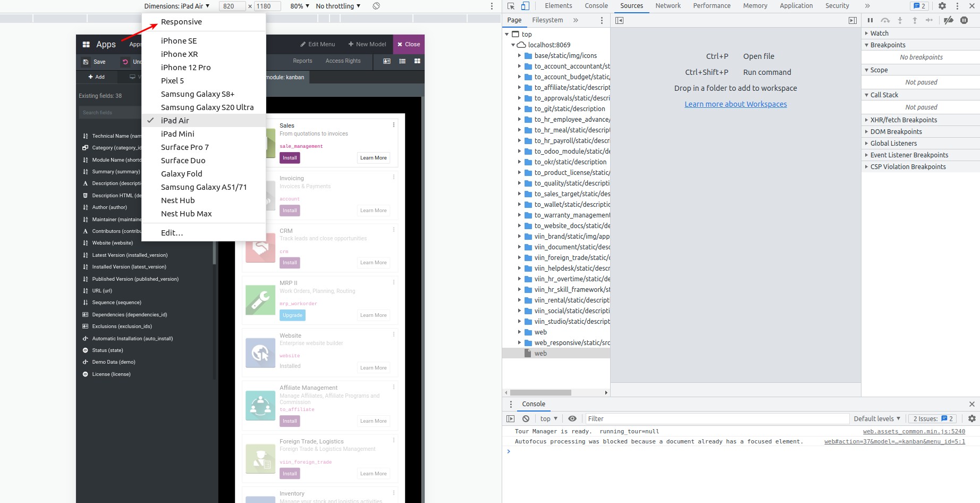Image resolution: width=980 pixels, height=503 pixels.
Task: Select Responsive from device list
Action: pos(181,22)
